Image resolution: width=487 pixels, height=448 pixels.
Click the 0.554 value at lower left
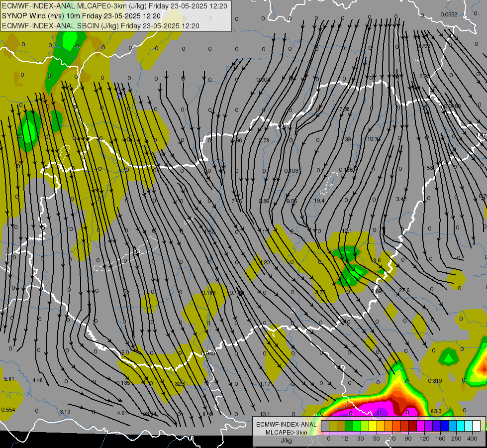click(x=8, y=410)
